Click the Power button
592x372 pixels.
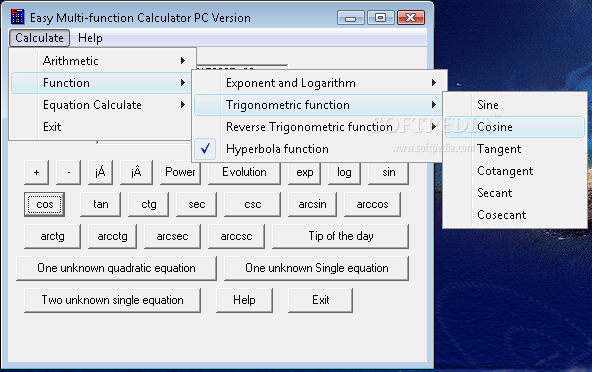click(x=180, y=172)
